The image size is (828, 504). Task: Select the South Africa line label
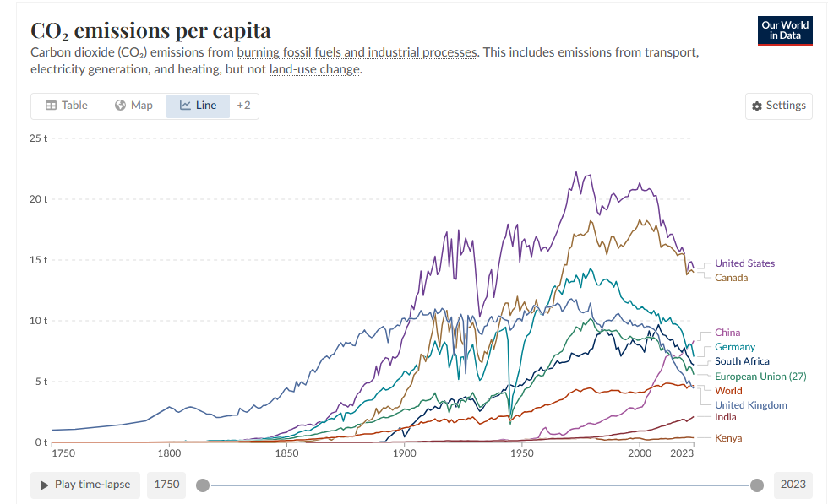coord(742,361)
